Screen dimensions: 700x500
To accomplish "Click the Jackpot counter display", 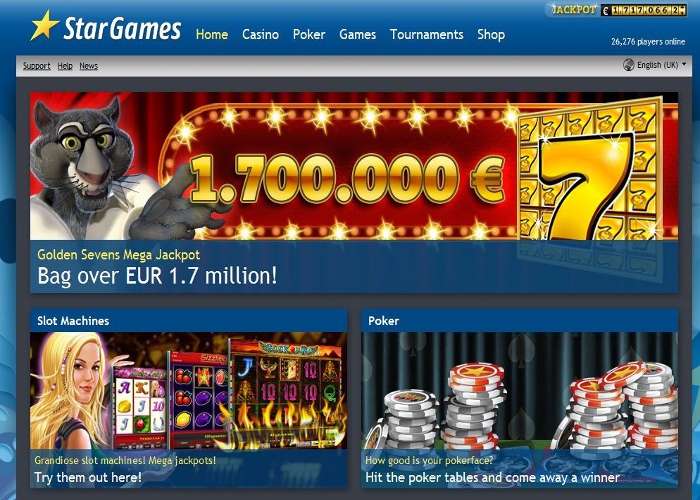I will pyautogui.click(x=616, y=10).
